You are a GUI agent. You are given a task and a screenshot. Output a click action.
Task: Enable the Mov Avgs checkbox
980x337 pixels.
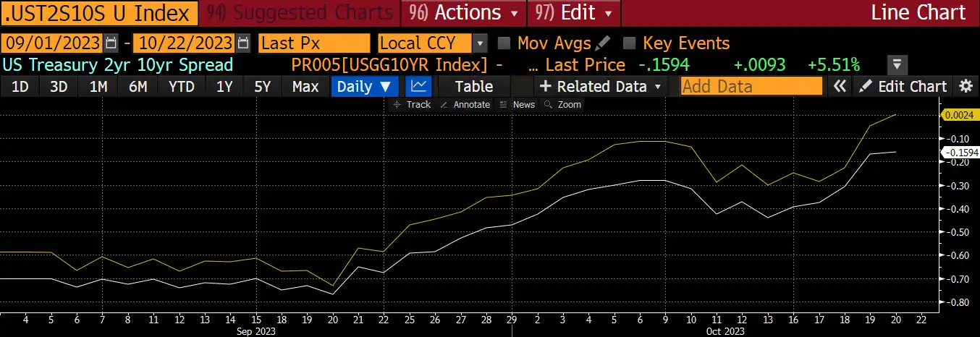505,43
